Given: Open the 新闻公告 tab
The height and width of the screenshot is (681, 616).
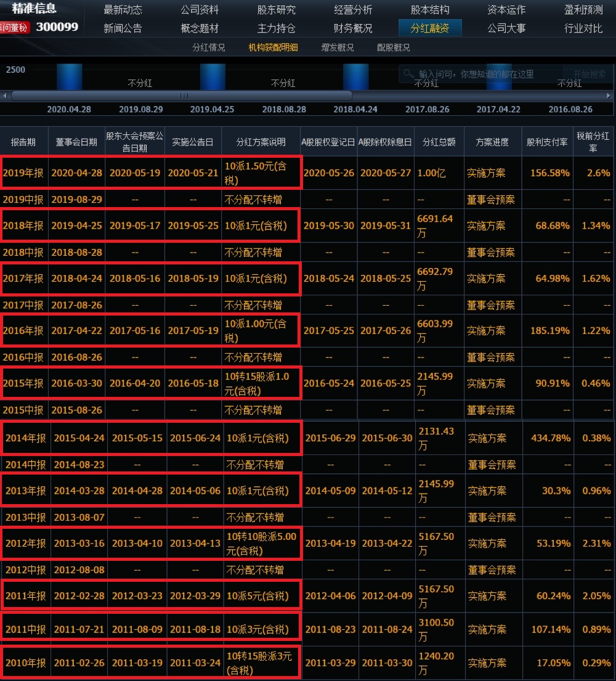Looking at the screenshot, I should [123, 28].
